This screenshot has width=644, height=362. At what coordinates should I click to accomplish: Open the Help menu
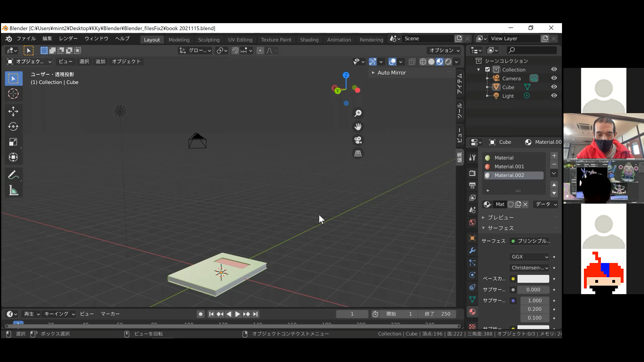coord(123,39)
